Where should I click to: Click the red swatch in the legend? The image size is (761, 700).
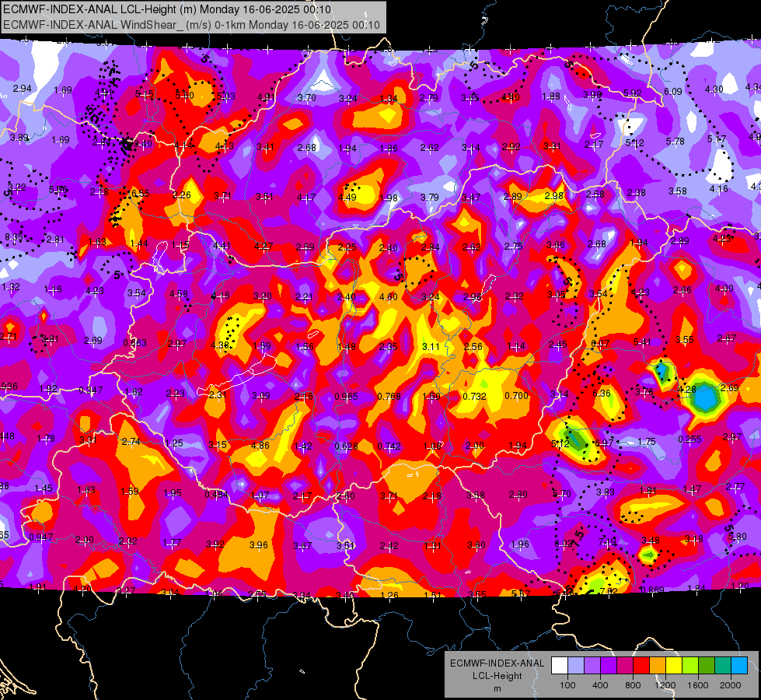point(641,666)
